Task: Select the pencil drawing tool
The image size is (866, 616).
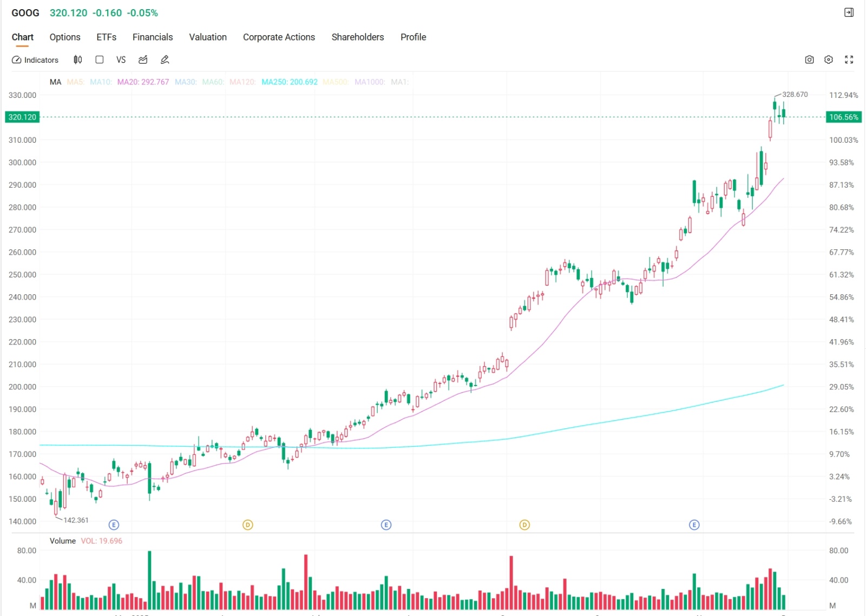Action: [165, 60]
